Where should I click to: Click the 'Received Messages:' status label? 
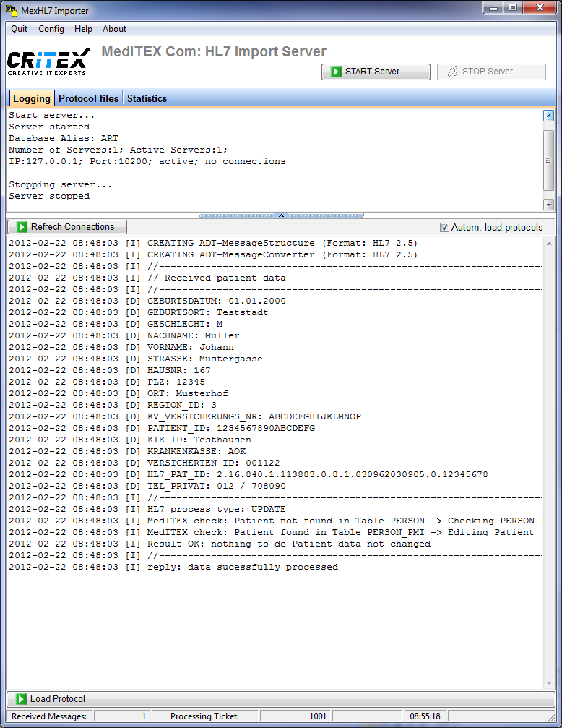49,716
